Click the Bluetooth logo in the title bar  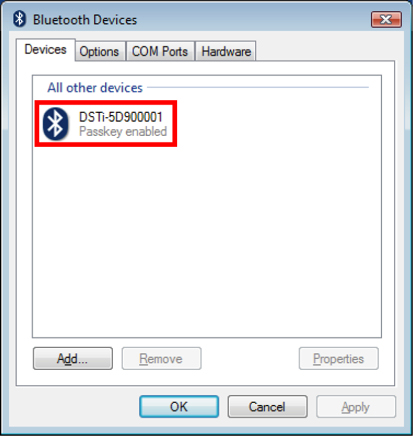pos(20,19)
